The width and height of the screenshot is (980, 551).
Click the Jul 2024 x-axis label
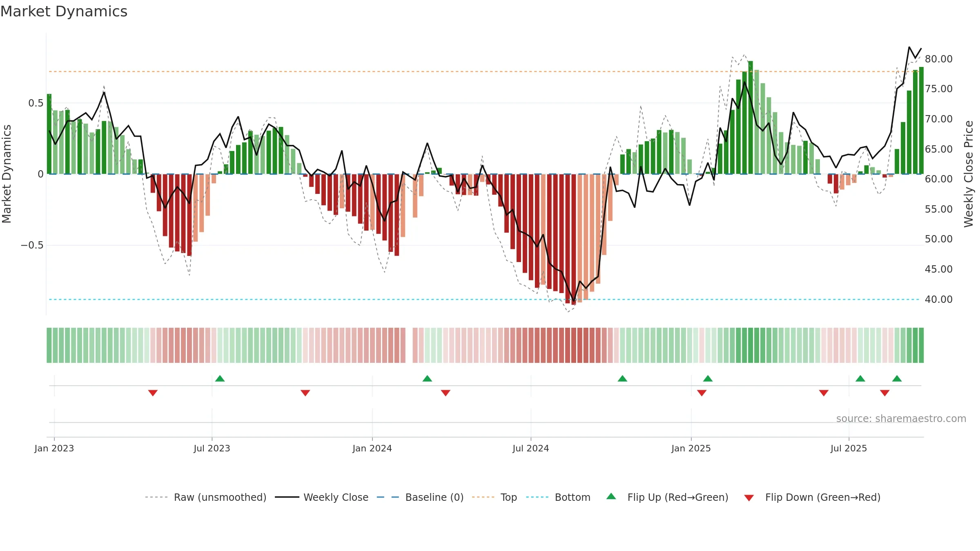click(x=531, y=448)
